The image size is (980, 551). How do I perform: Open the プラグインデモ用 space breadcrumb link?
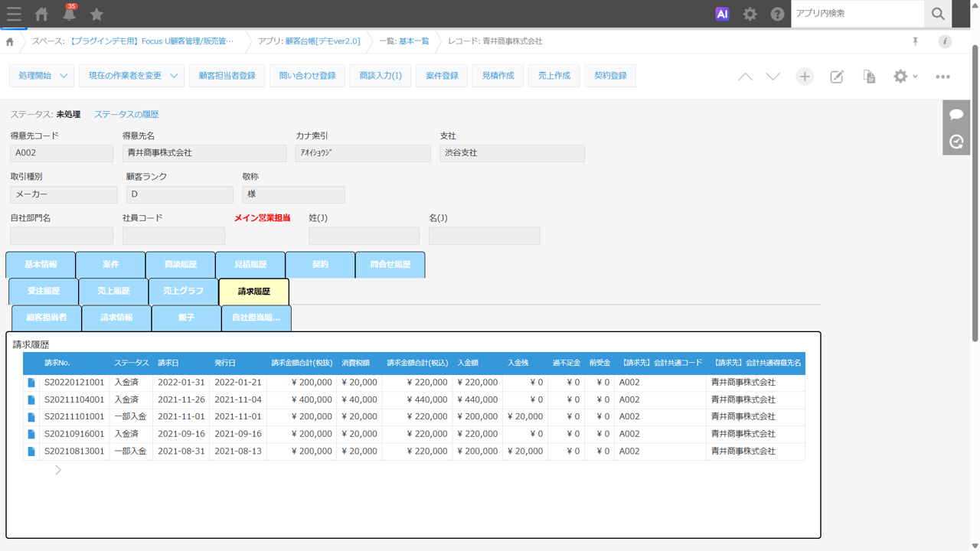pyautogui.click(x=152, y=41)
